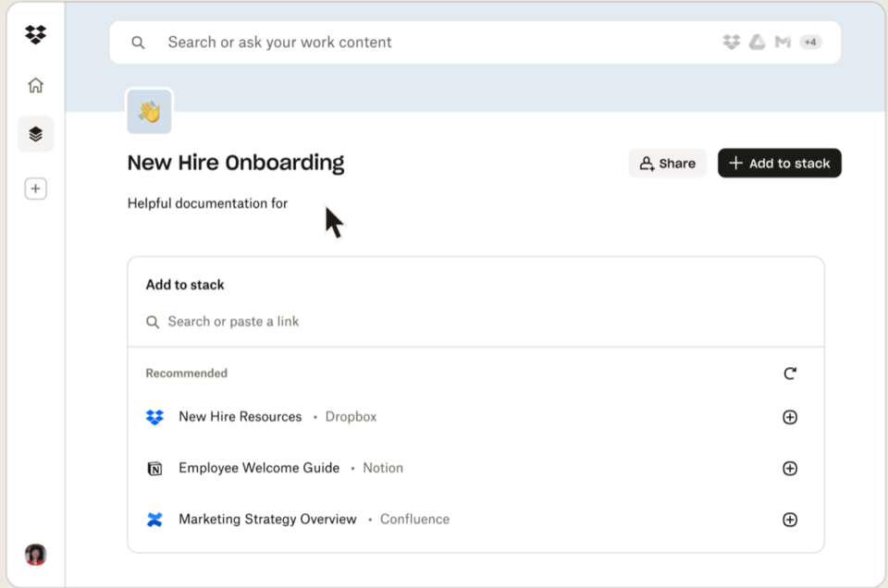Go to Home in the sidebar
This screenshot has width=888, height=588.
pyautogui.click(x=35, y=86)
